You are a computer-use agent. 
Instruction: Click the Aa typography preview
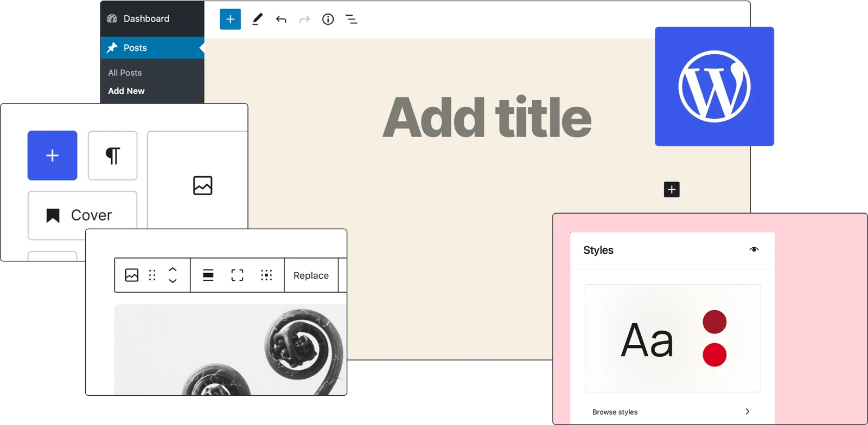[647, 340]
